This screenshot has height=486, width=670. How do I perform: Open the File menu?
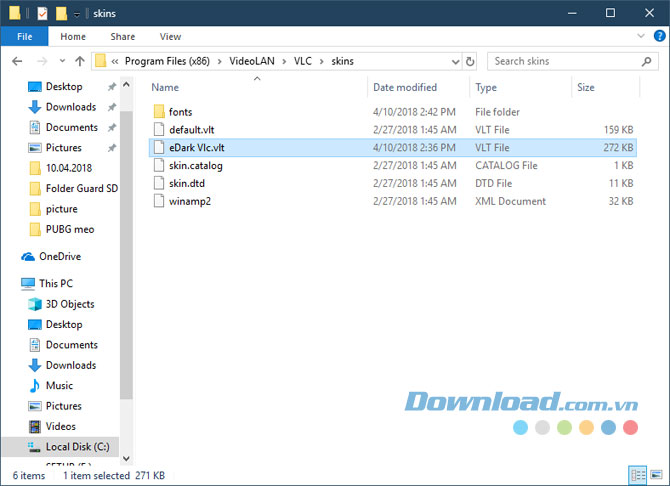click(x=24, y=37)
